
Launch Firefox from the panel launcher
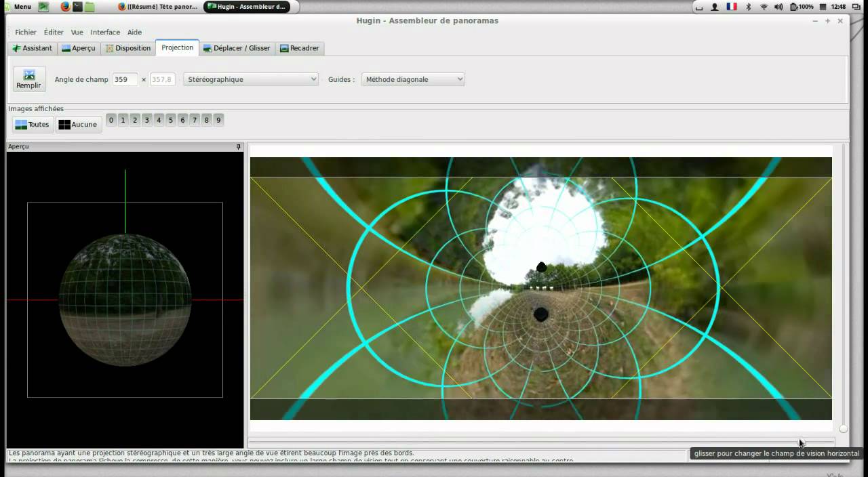65,7
